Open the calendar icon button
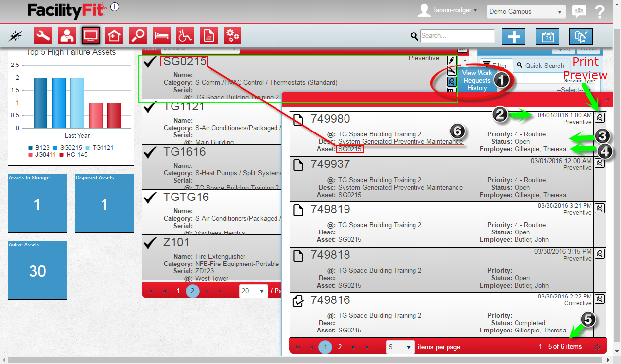This screenshot has height=364, width=621. (x=548, y=36)
